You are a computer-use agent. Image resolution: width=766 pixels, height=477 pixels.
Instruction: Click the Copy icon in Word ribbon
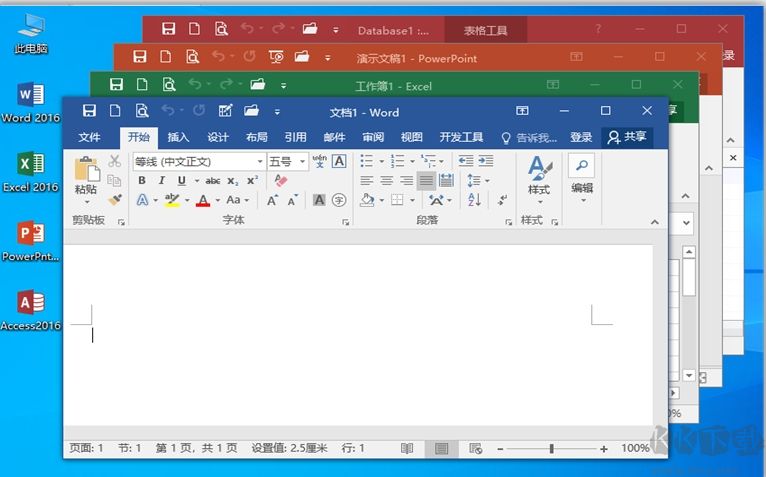pyautogui.click(x=114, y=180)
